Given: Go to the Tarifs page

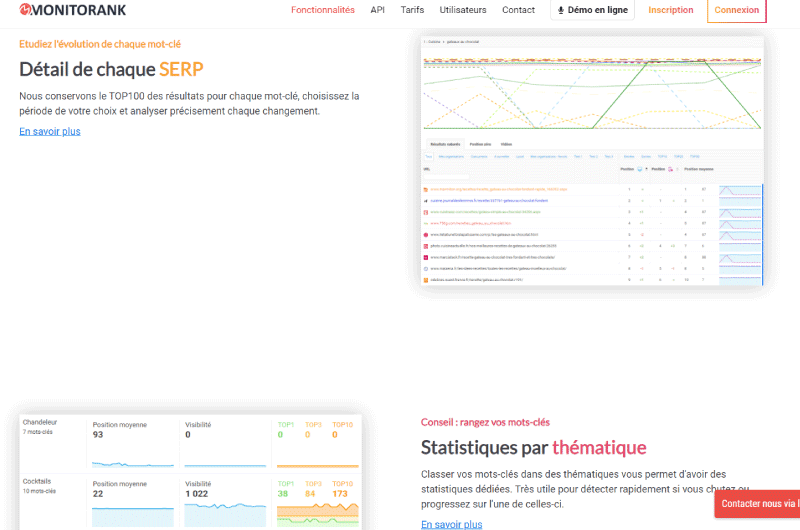Looking at the screenshot, I should 412,10.
